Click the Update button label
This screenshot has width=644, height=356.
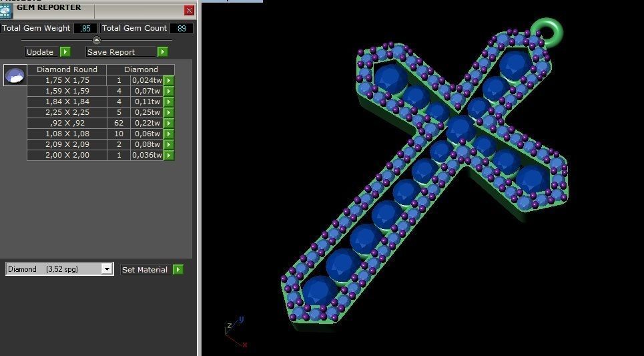pyautogui.click(x=40, y=52)
